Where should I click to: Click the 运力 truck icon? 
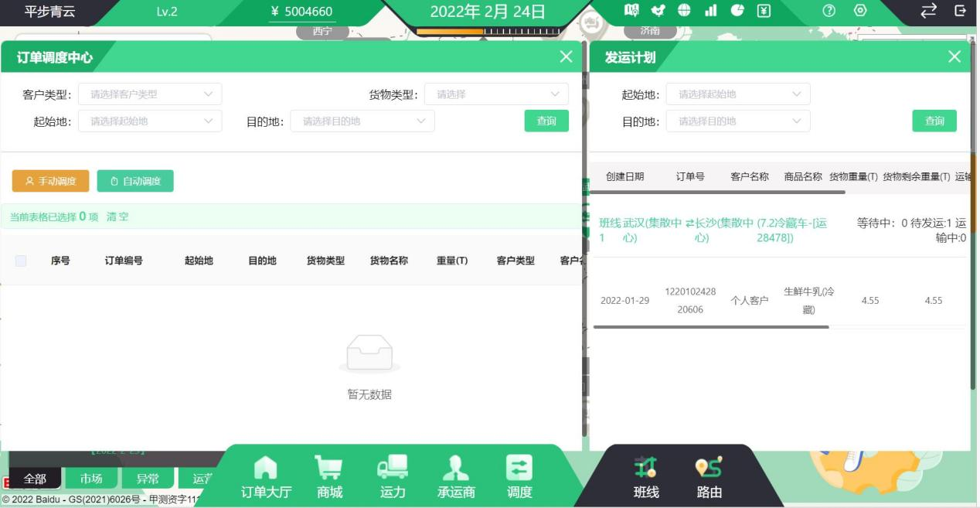tap(393, 476)
